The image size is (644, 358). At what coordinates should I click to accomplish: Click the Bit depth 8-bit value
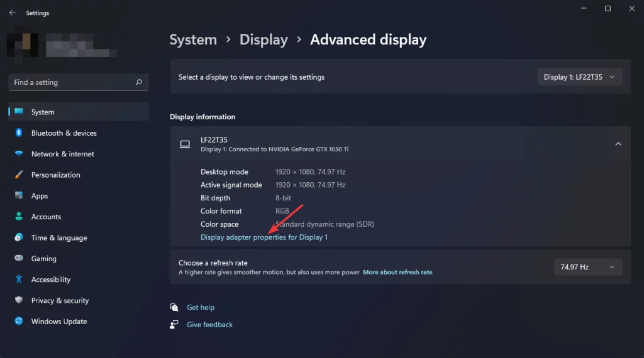click(x=283, y=198)
